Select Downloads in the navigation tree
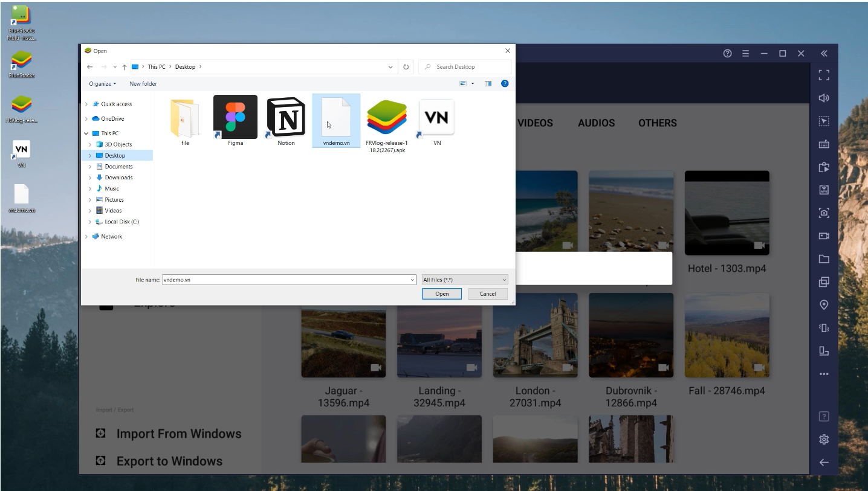The height and width of the screenshot is (491, 868). [118, 178]
